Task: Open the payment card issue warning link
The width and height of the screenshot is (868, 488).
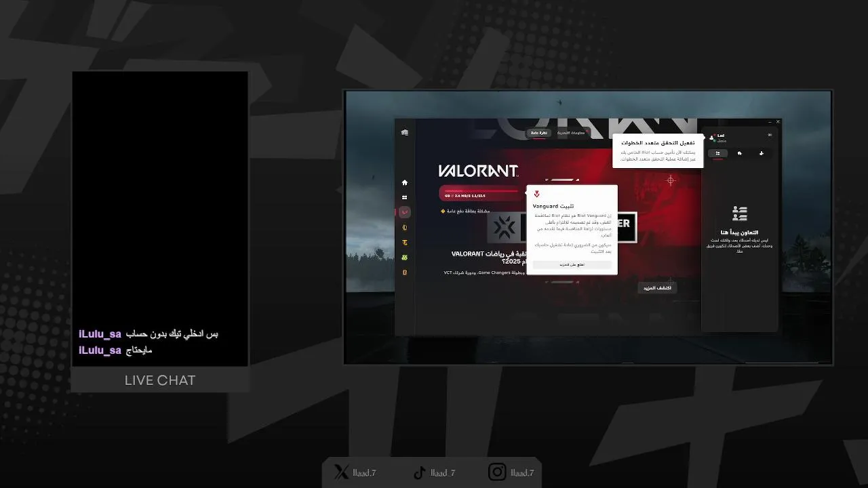Action: click(x=465, y=211)
